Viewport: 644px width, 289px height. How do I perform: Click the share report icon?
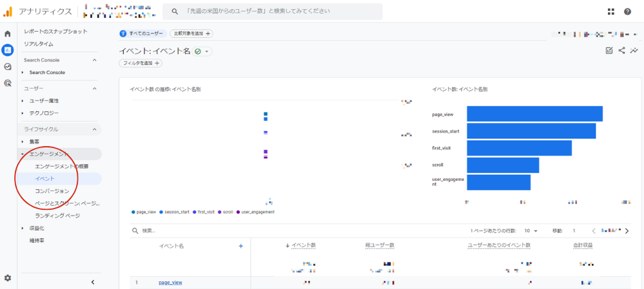click(x=621, y=50)
